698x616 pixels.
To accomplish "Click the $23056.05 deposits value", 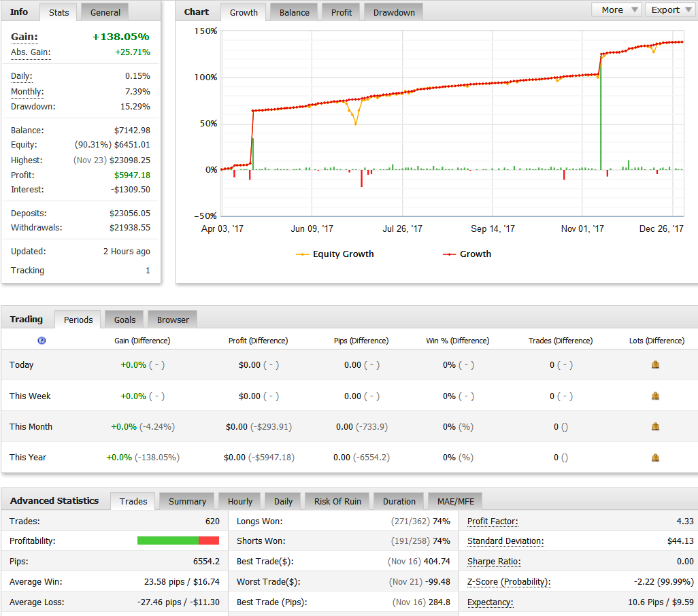I will point(130,213).
